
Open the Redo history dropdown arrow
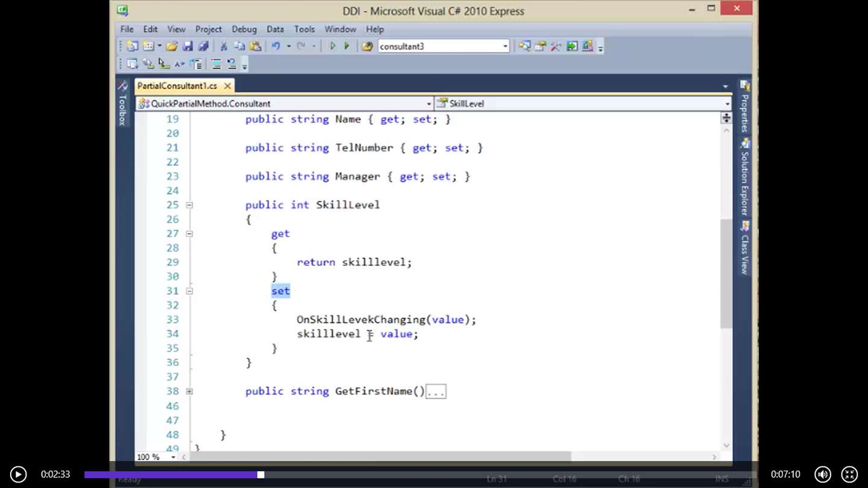tap(314, 46)
